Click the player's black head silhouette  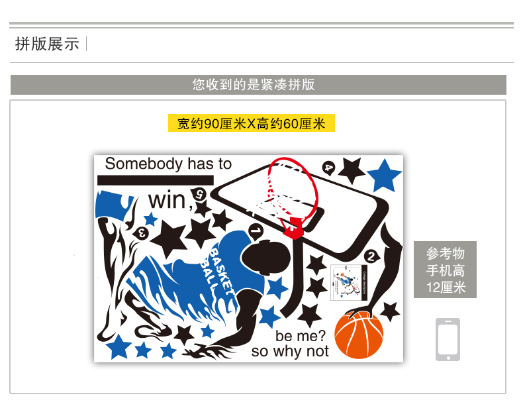point(265,257)
